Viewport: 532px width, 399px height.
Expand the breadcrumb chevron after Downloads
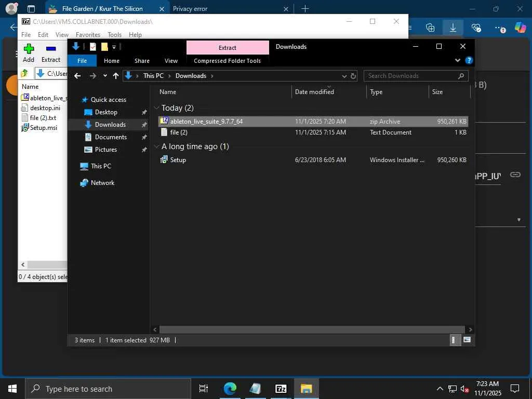tap(212, 76)
